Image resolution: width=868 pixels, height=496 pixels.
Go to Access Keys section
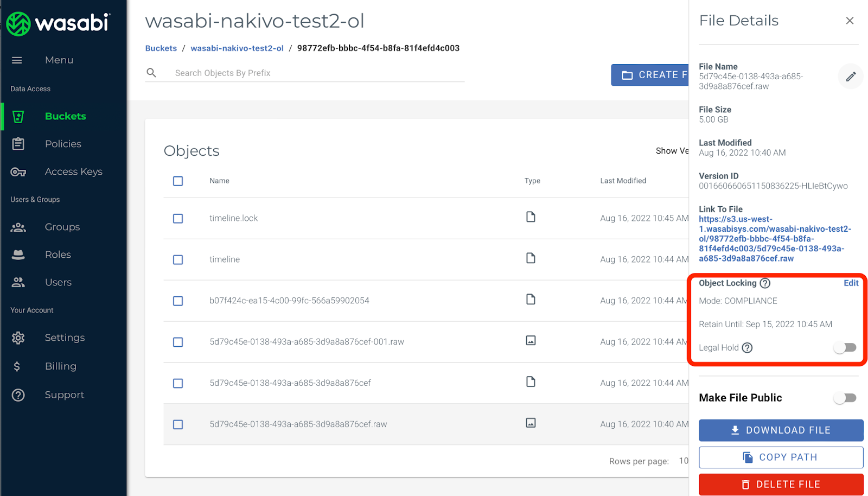[73, 171]
